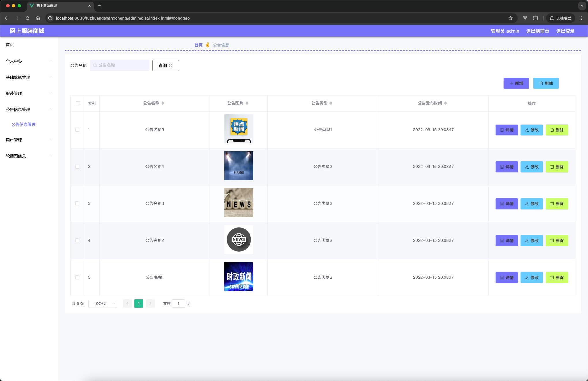Screen dimensions: 588x381
Task: Edit the 公告名称3 row
Action: coord(532,204)
